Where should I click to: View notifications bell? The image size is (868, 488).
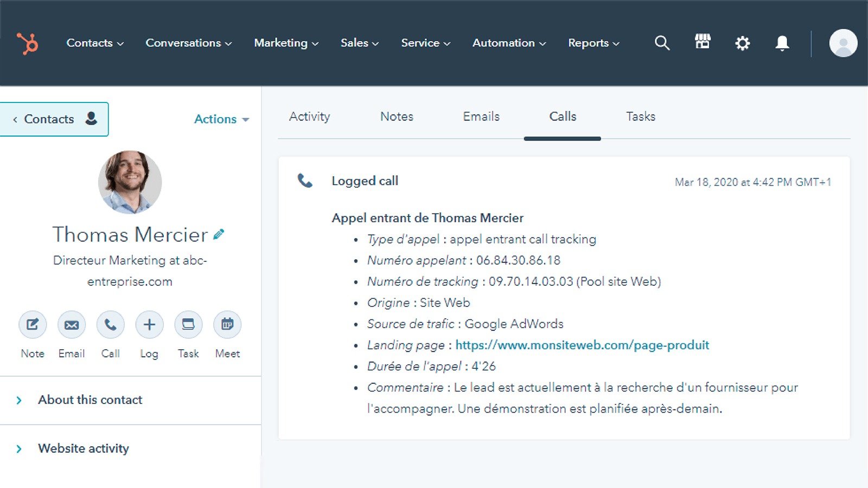[782, 43]
